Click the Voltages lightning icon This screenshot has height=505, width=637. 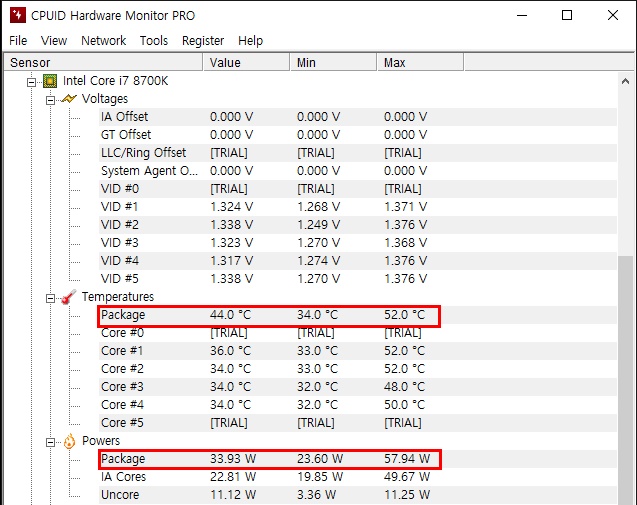point(69,99)
